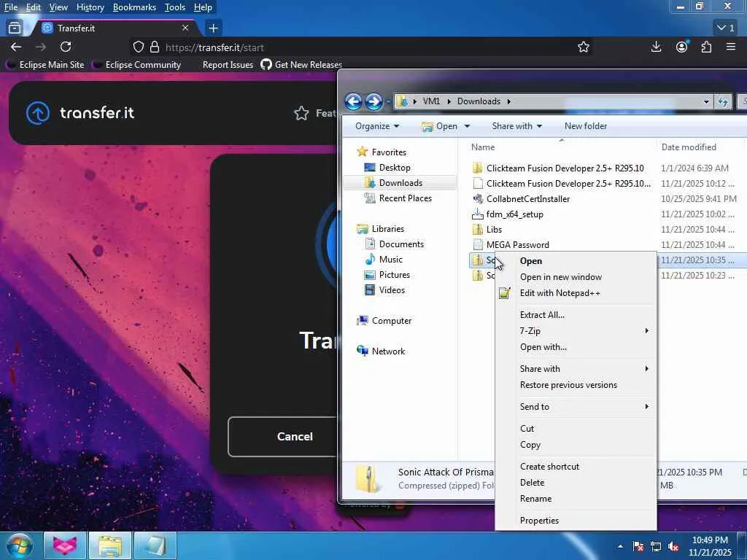This screenshot has height=560, width=747.
Task: Select the MEGA Password file
Action: (x=517, y=245)
